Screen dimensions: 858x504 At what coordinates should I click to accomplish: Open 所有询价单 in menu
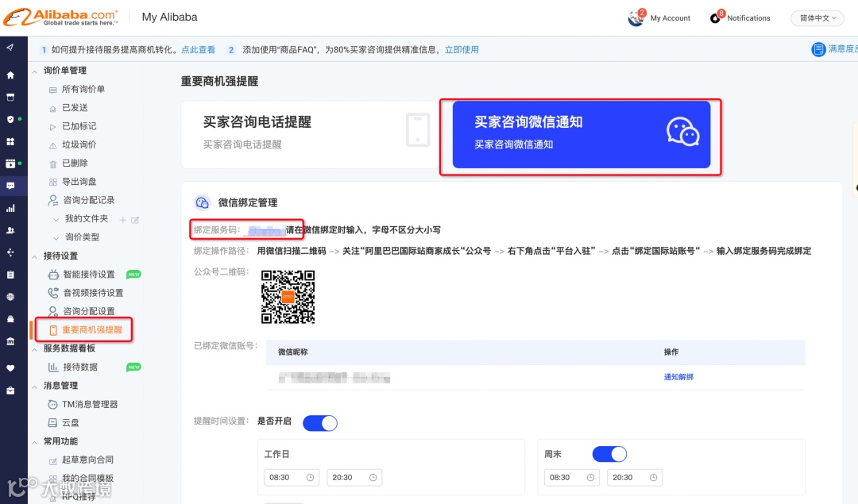click(x=83, y=89)
